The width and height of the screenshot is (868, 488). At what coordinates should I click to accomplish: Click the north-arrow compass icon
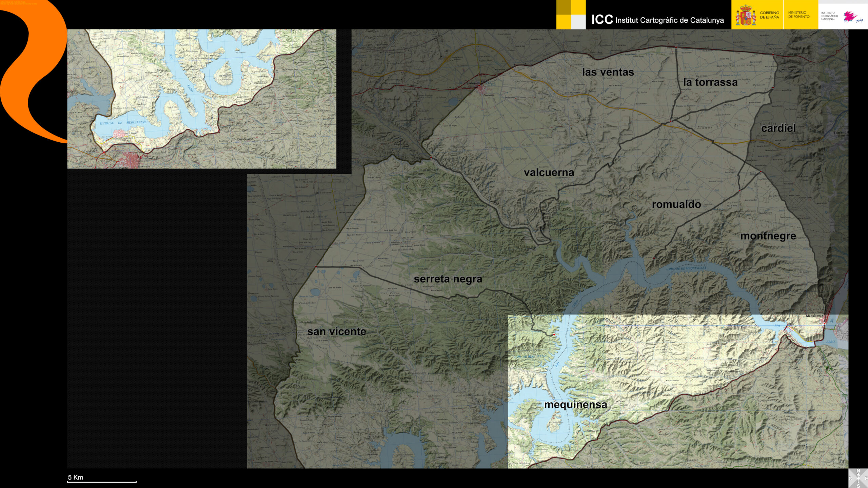tap(858, 478)
